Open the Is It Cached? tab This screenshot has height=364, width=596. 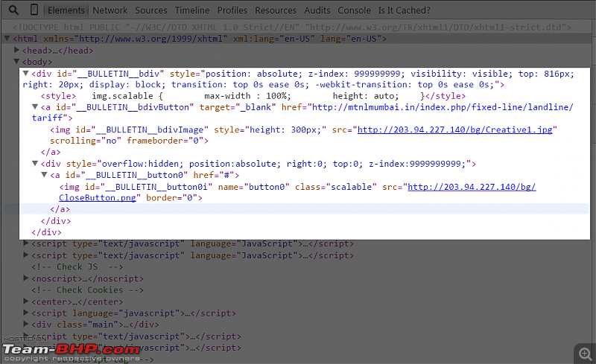pos(404,10)
